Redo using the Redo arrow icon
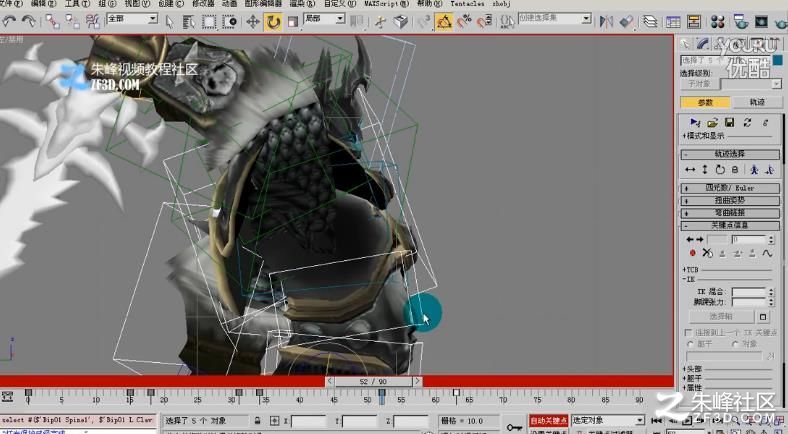788x434 pixels. pyautogui.click(x=29, y=21)
